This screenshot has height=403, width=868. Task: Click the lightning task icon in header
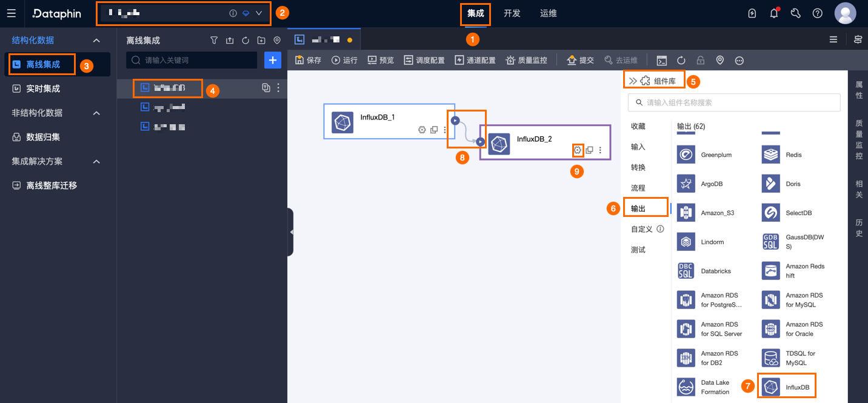point(752,13)
